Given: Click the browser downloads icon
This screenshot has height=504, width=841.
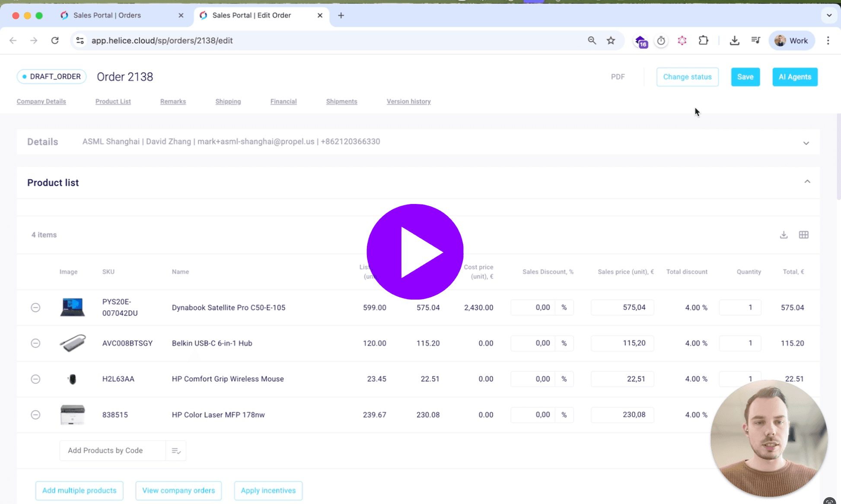Looking at the screenshot, I should pyautogui.click(x=734, y=41).
